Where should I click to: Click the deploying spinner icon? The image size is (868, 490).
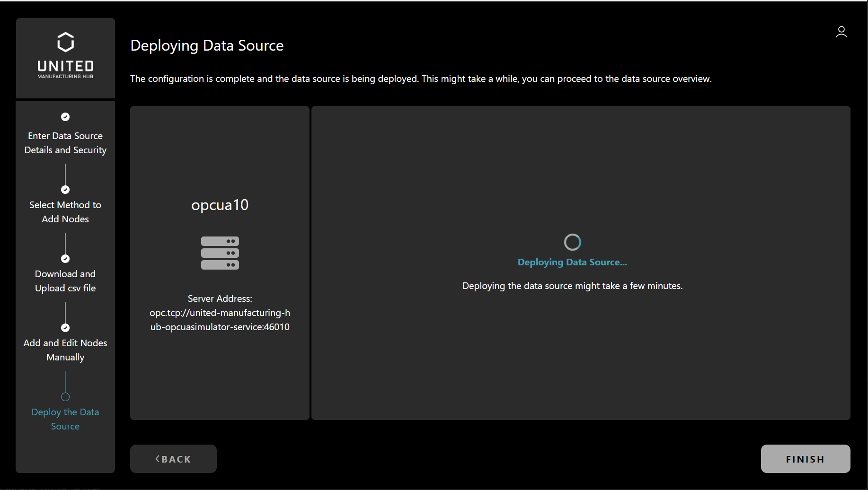[572, 242]
